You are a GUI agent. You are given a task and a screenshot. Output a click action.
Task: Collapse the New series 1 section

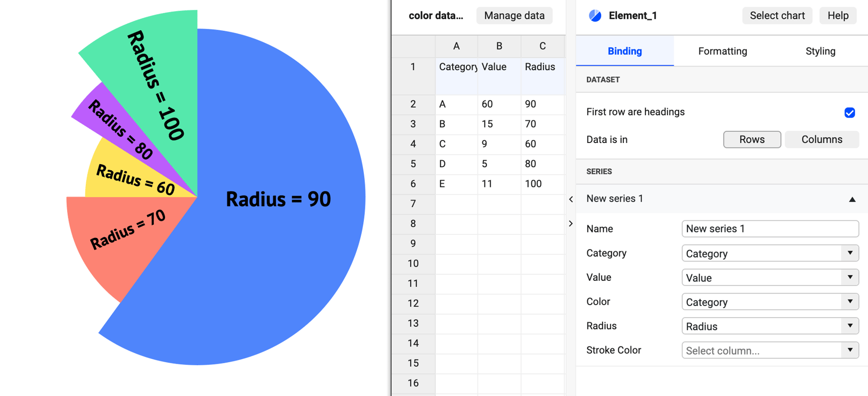852,199
